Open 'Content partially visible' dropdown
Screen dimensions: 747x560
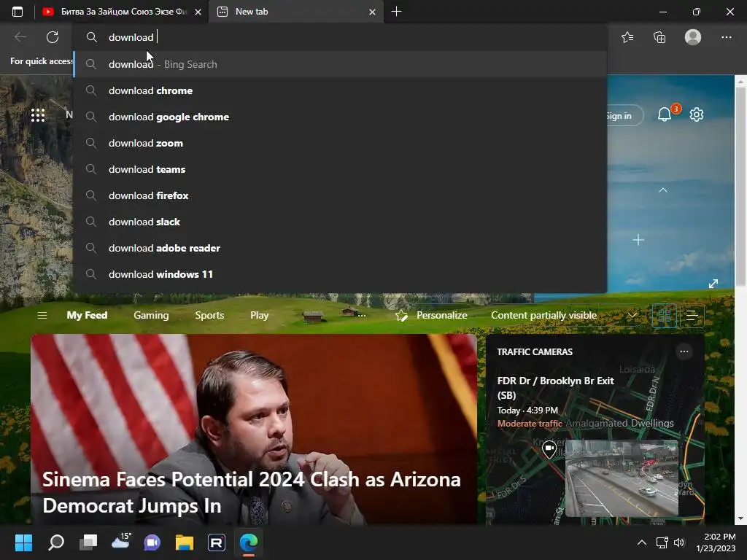coord(564,315)
